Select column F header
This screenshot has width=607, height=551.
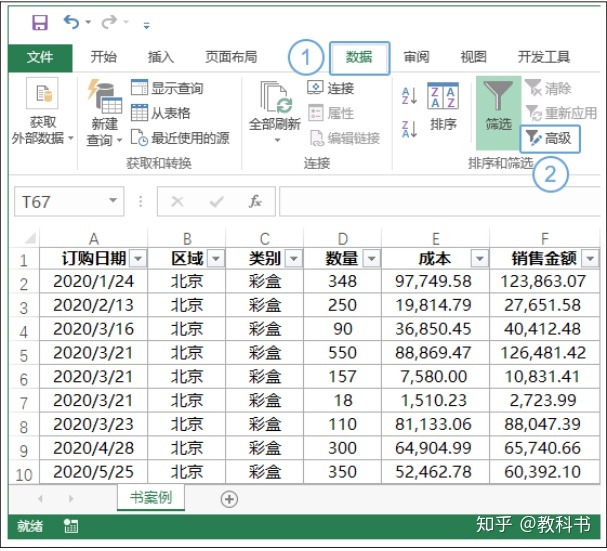(x=545, y=239)
